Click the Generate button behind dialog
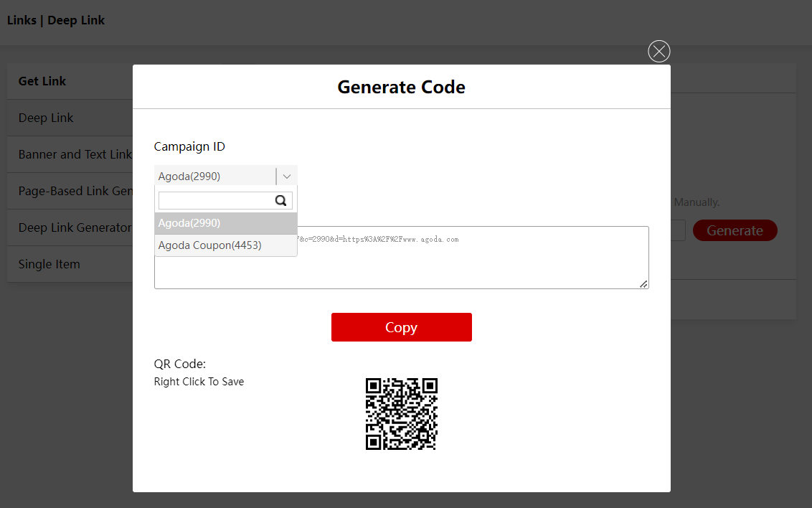812x508 pixels. [735, 230]
